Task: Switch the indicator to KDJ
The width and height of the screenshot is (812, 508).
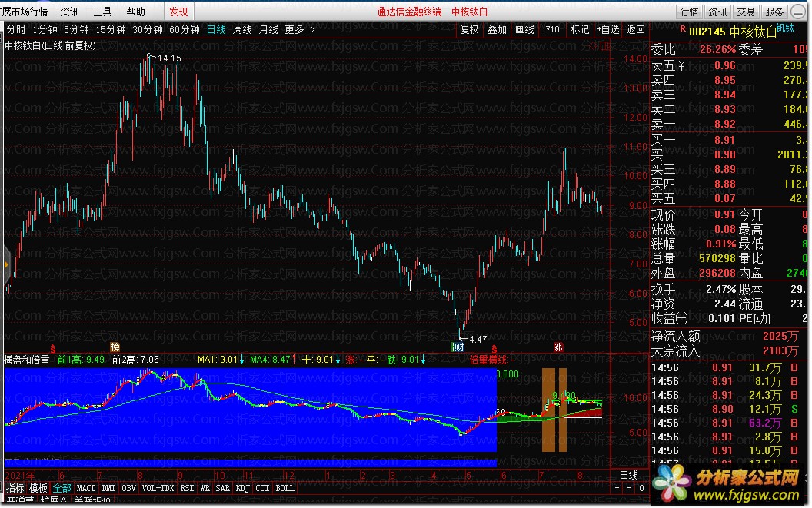Action: click(x=242, y=488)
